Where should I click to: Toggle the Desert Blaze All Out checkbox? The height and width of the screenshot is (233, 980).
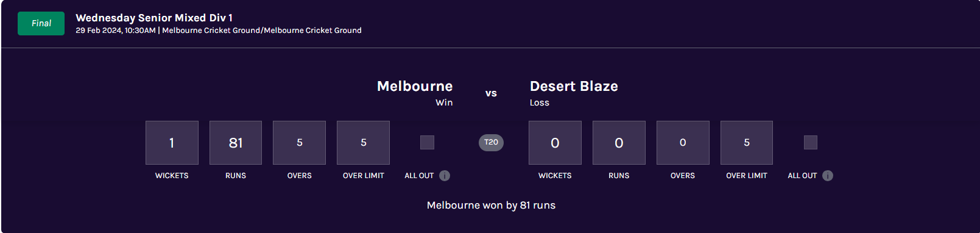[811, 142]
